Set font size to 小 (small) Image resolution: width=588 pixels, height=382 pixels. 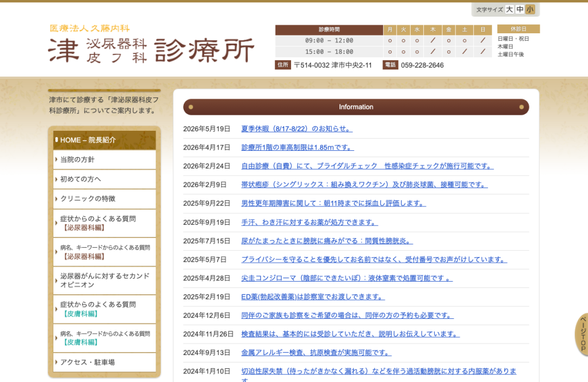pos(530,9)
